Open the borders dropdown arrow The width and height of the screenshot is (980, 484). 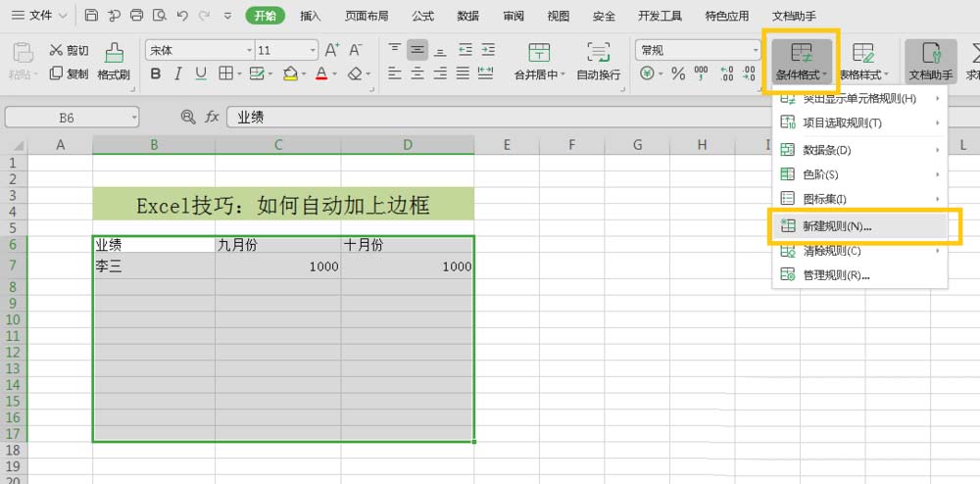point(239,74)
